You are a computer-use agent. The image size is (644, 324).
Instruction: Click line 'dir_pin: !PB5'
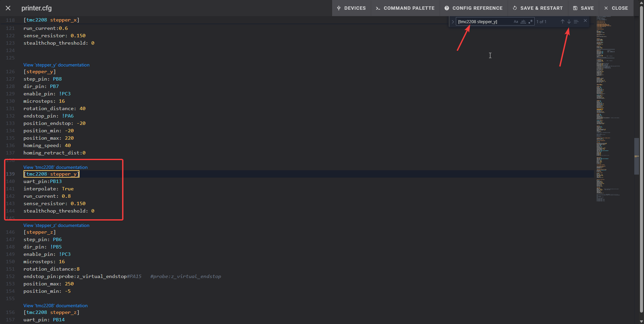pyautogui.click(x=43, y=247)
